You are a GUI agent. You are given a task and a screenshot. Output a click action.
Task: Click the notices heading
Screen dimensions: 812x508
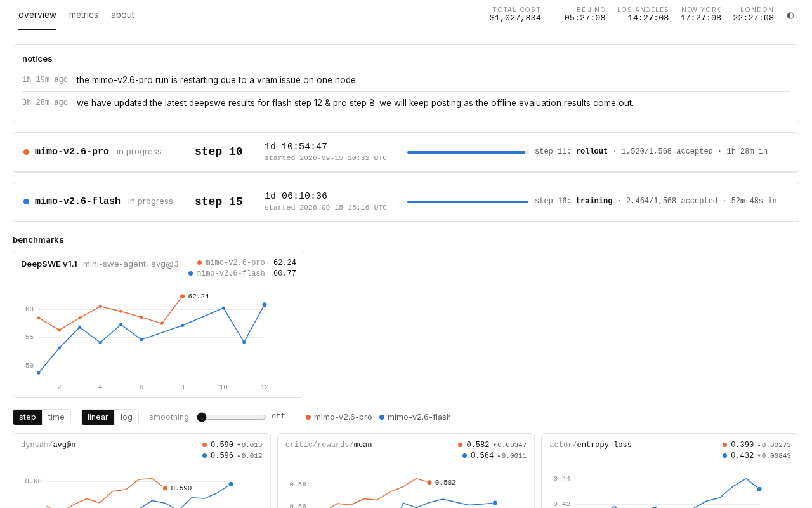(37, 59)
